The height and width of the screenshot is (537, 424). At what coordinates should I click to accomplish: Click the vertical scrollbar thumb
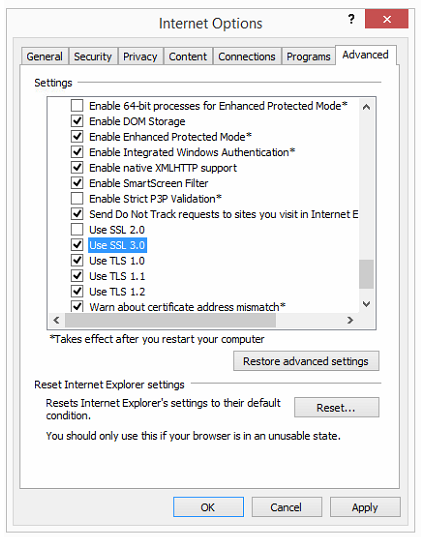(x=366, y=274)
